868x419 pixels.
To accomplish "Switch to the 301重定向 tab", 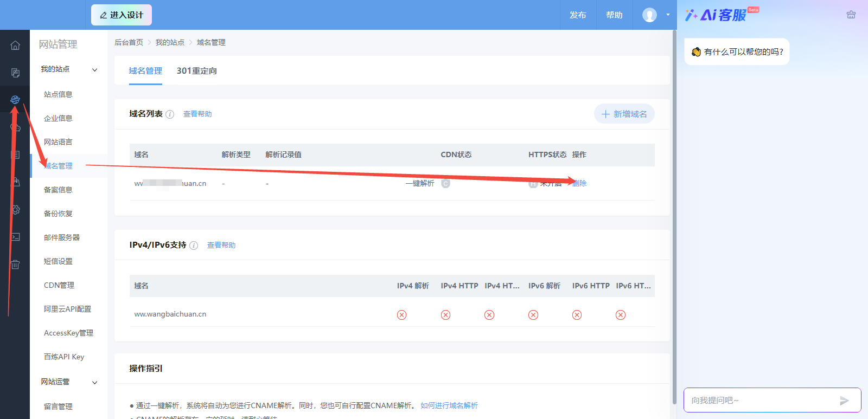I will pyautogui.click(x=196, y=71).
